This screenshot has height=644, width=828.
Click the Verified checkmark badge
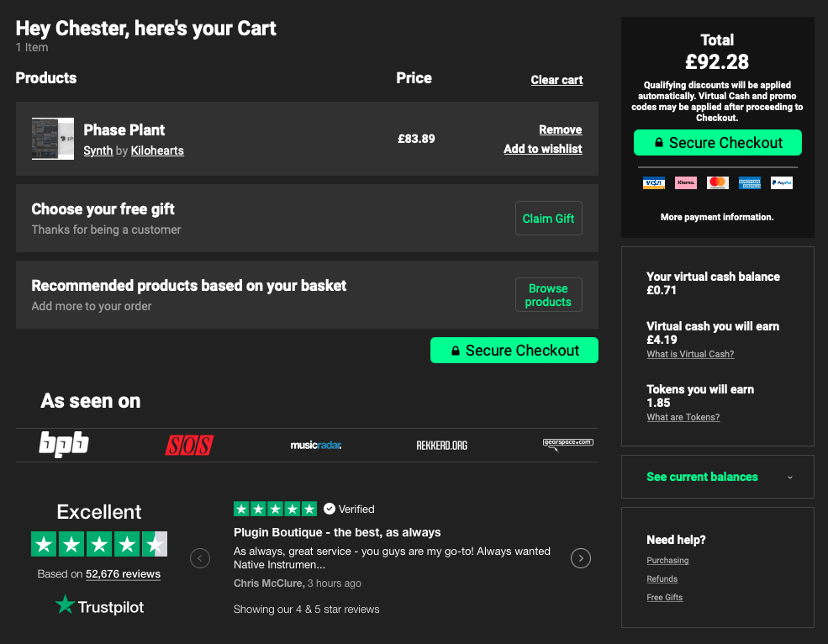click(330, 509)
